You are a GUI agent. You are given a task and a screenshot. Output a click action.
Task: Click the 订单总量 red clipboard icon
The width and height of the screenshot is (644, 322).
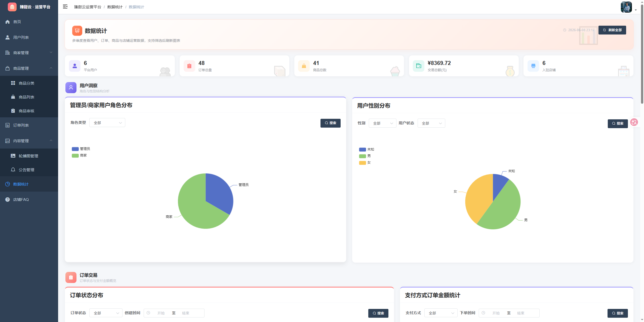click(x=189, y=66)
